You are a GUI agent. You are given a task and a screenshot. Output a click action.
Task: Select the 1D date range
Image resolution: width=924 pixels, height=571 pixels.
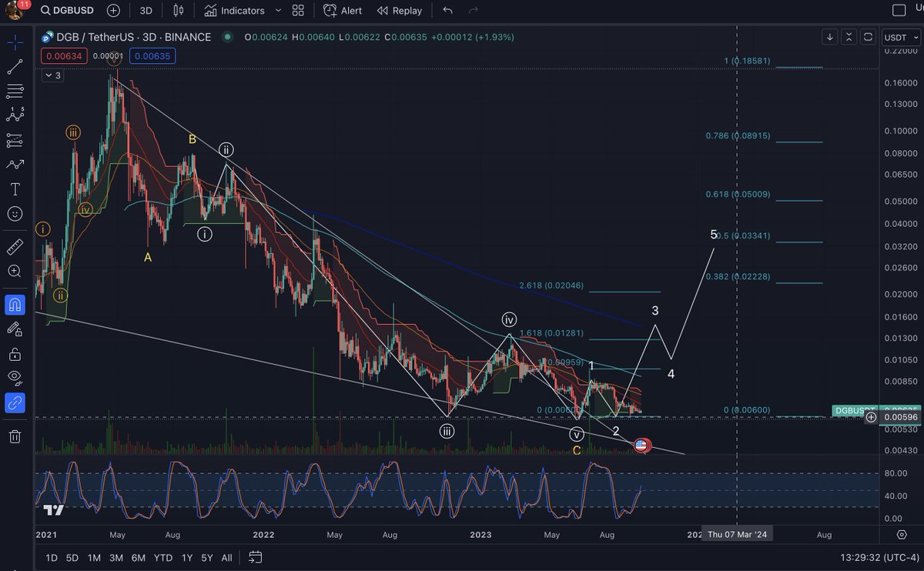coord(52,557)
